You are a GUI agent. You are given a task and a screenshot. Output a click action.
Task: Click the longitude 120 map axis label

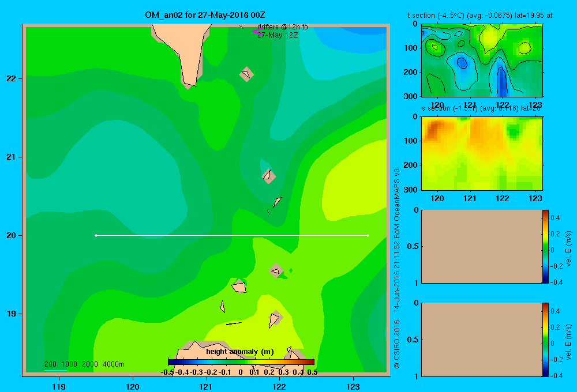[x=133, y=386]
